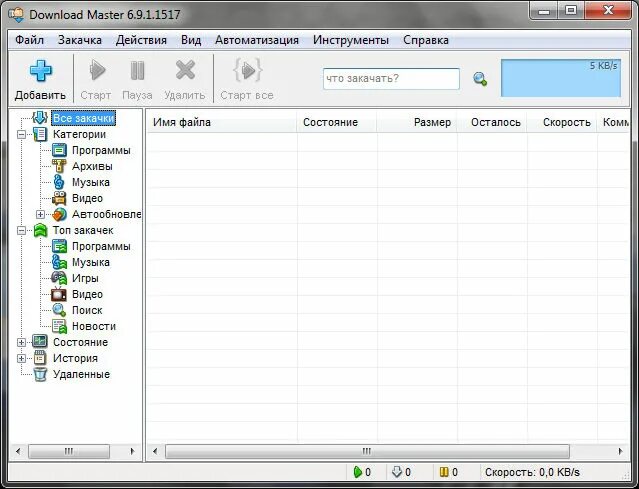Screen dimensions: 639x489
Task: Click the Архивы clamp icon
Action: click(x=59, y=166)
